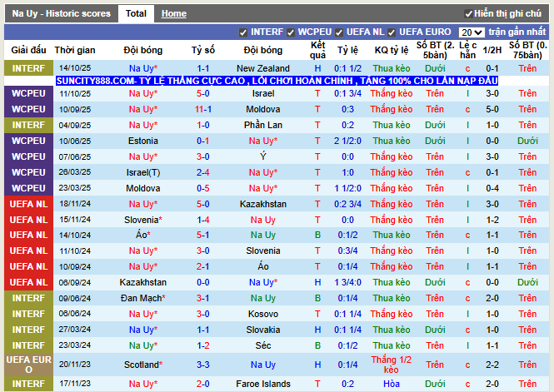Click the INTERF label on 14/10/25
The width and height of the screenshot is (554, 392).
pyautogui.click(x=28, y=68)
